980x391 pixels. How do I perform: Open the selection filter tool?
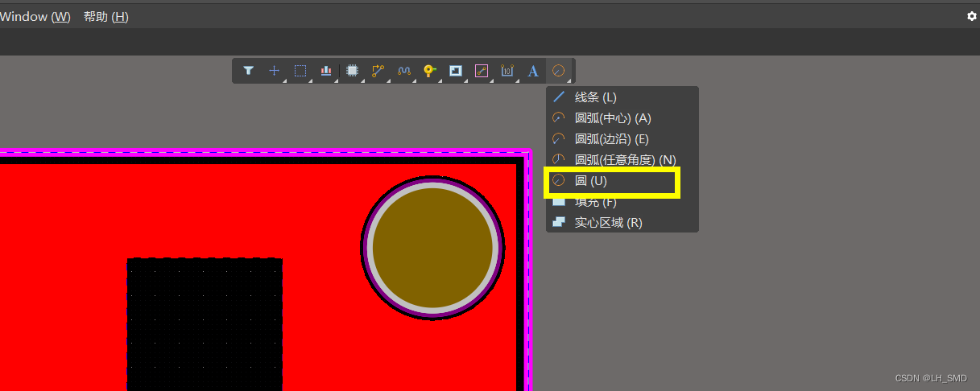click(x=248, y=71)
